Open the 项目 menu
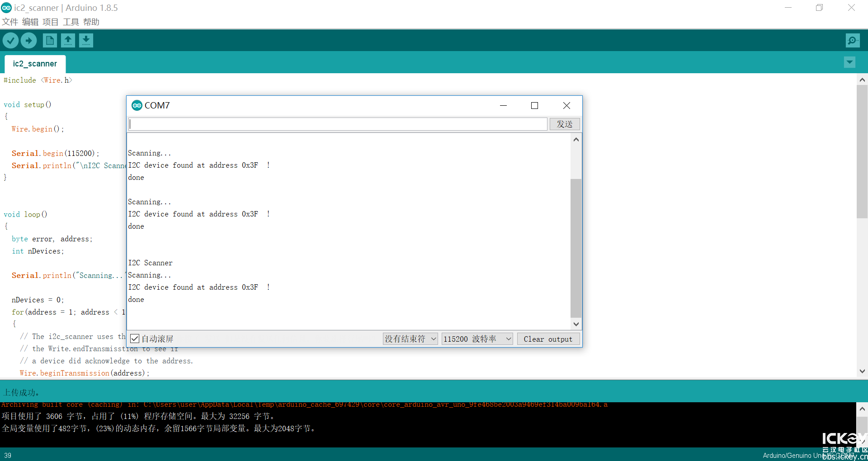The height and width of the screenshot is (461, 868). click(x=51, y=22)
